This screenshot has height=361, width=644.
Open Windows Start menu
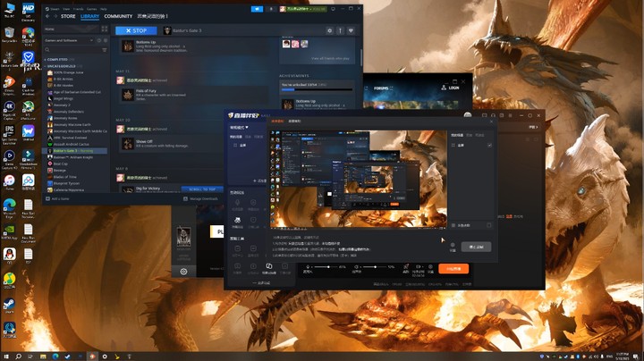[x=6, y=357]
